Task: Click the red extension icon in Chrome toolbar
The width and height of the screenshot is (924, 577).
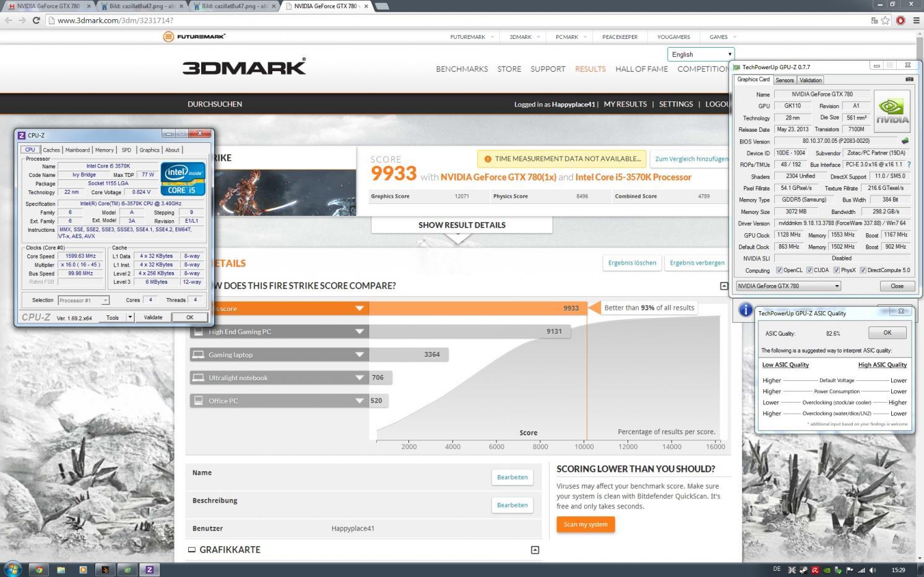Action: tap(900, 20)
